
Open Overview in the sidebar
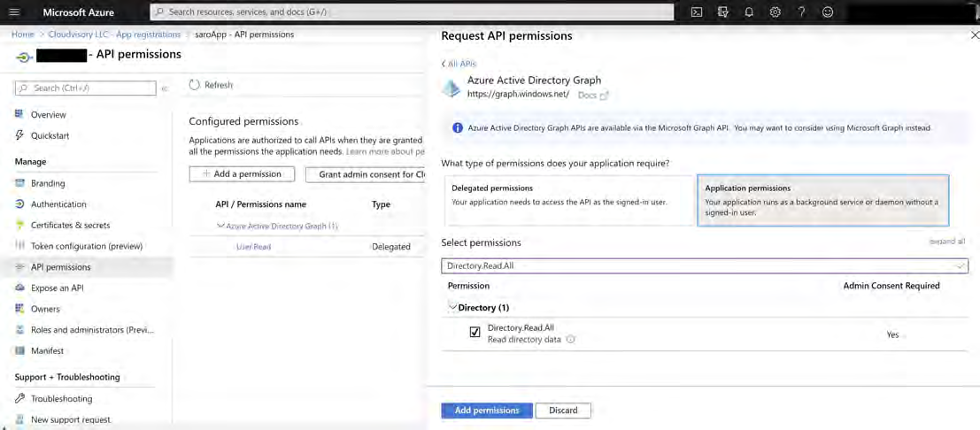click(48, 114)
